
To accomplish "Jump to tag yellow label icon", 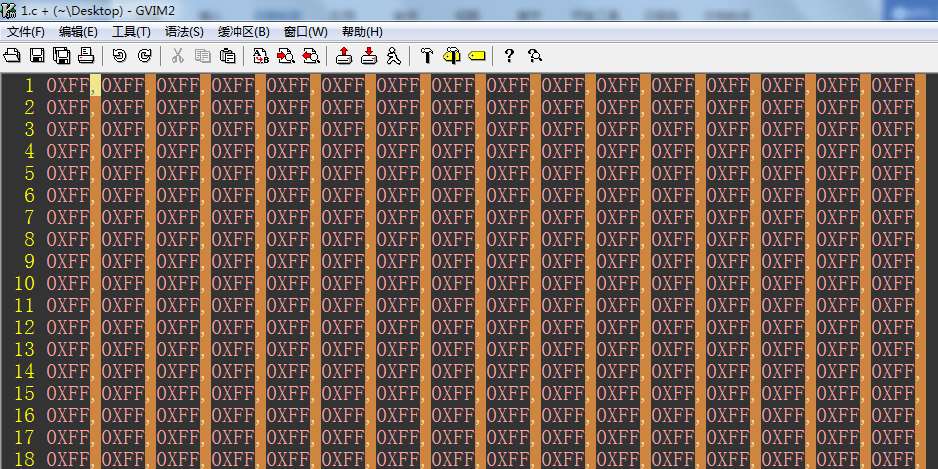I will pyautogui.click(x=476, y=56).
